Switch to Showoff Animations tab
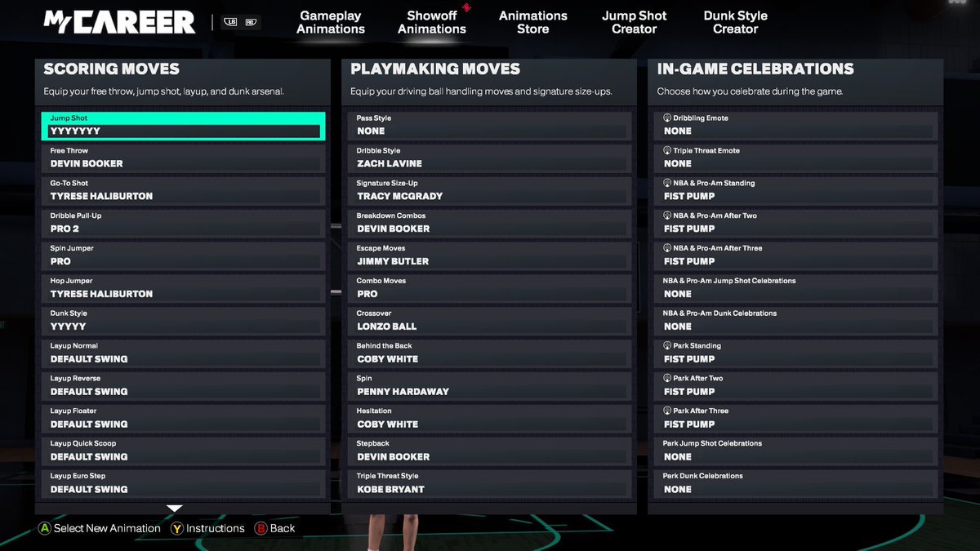The image size is (980, 551). pyautogui.click(x=432, y=22)
